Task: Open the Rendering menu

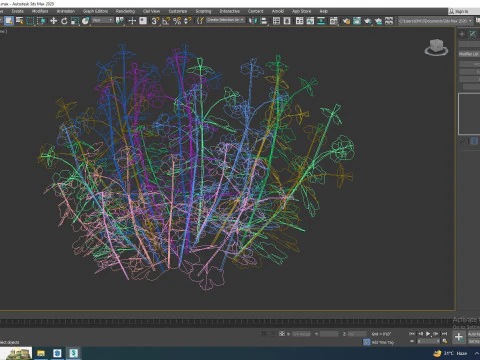Action: [125, 11]
